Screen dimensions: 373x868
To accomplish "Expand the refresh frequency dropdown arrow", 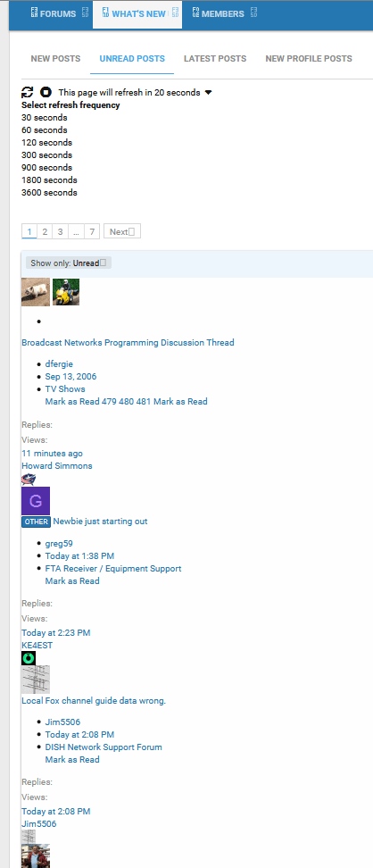I will pos(208,93).
